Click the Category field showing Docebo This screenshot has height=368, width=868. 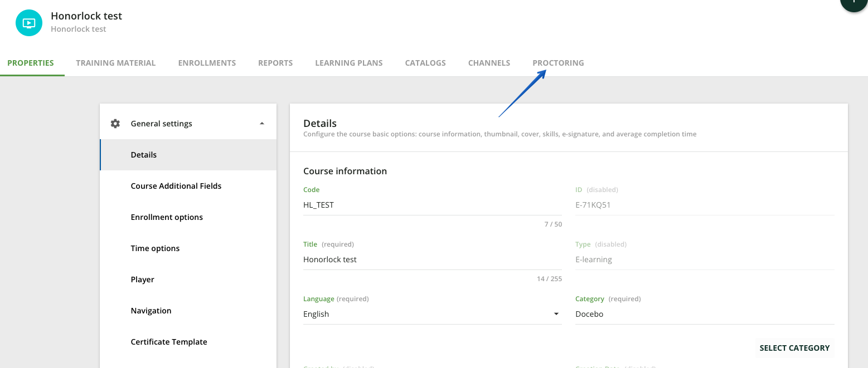[705, 314]
